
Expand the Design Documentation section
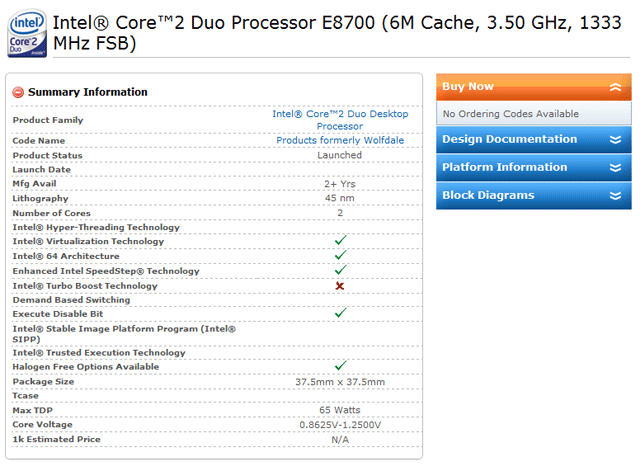(x=533, y=140)
